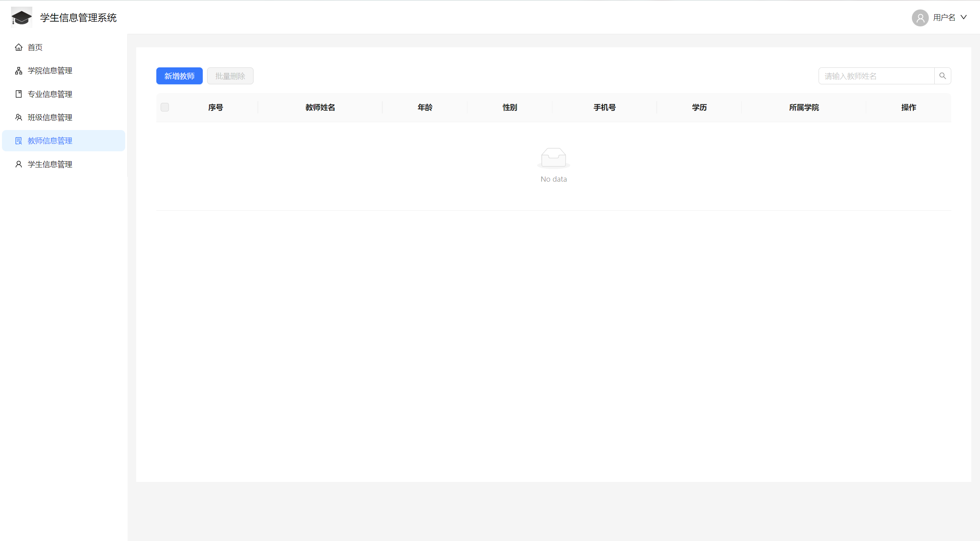Viewport: 980px width, 541px height.
Task: Click the 新增教师 button
Action: click(179, 76)
